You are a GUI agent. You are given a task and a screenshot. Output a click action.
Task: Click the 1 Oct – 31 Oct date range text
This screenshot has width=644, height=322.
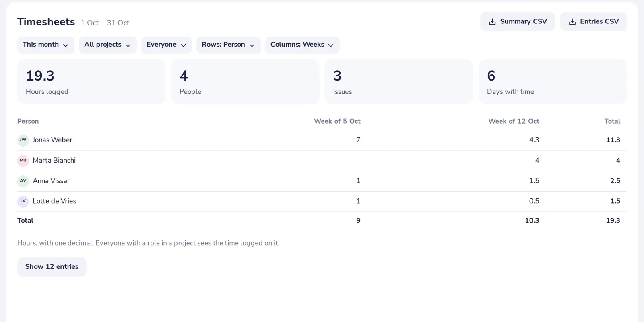105,23
